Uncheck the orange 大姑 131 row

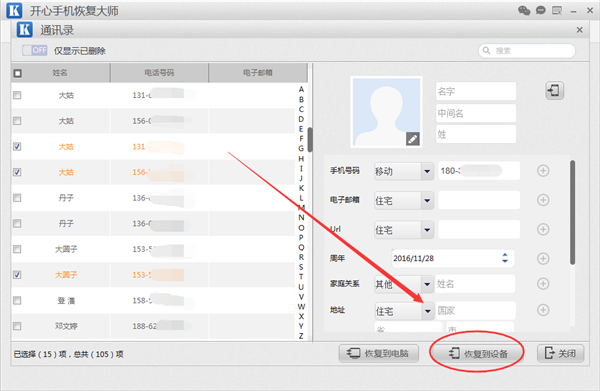point(17,147)
